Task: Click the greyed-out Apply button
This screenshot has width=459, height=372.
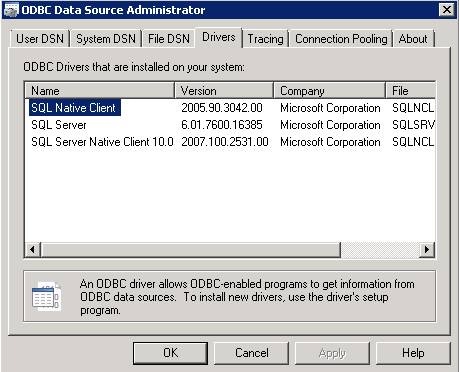Action: click(x=332, y=353)
